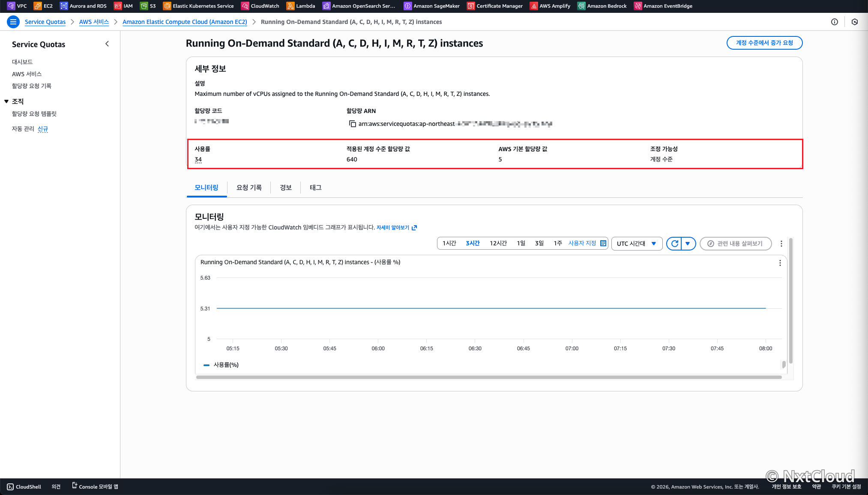
Task: Select the 12시간 time range
Action: point(498,243)
